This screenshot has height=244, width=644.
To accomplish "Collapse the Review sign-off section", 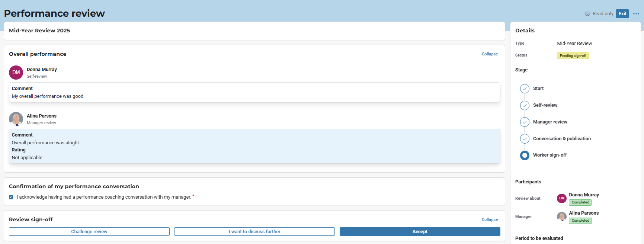I will pyautogui.click(x=490, y=219).
